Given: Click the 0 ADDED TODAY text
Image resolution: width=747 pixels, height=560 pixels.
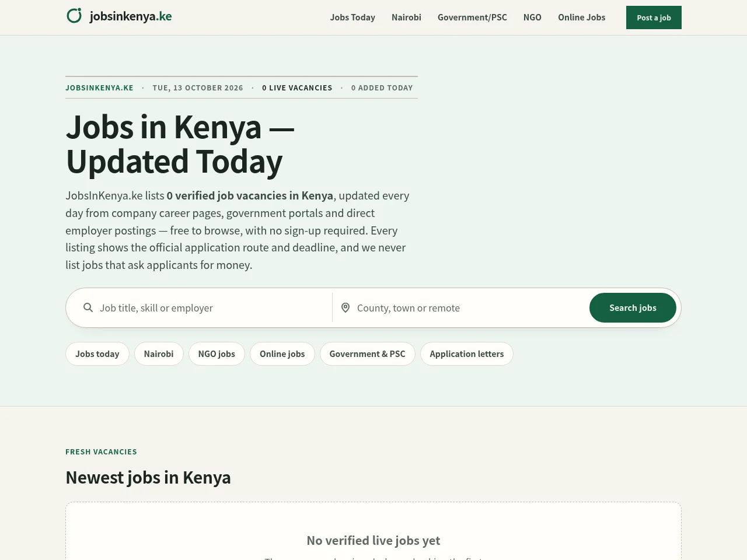Looking at the screenshot, I should pyautogui.click(x=382, y=87).
